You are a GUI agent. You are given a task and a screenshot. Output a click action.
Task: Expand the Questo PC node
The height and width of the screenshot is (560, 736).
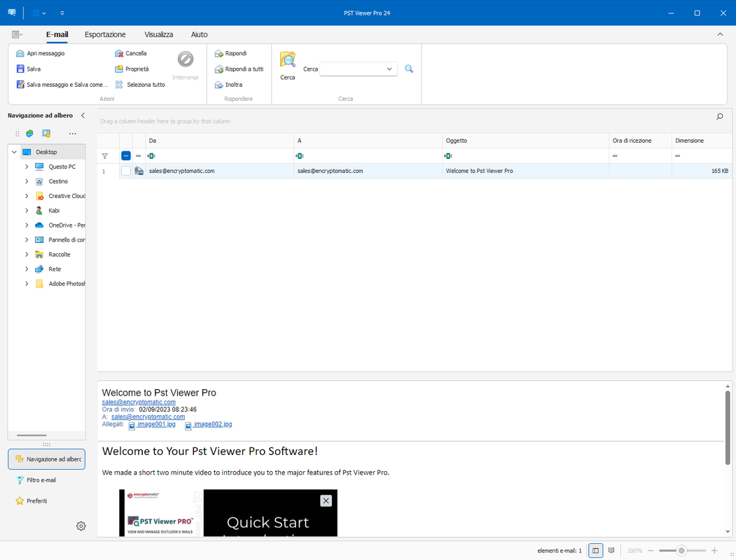[x=27, y=167]
